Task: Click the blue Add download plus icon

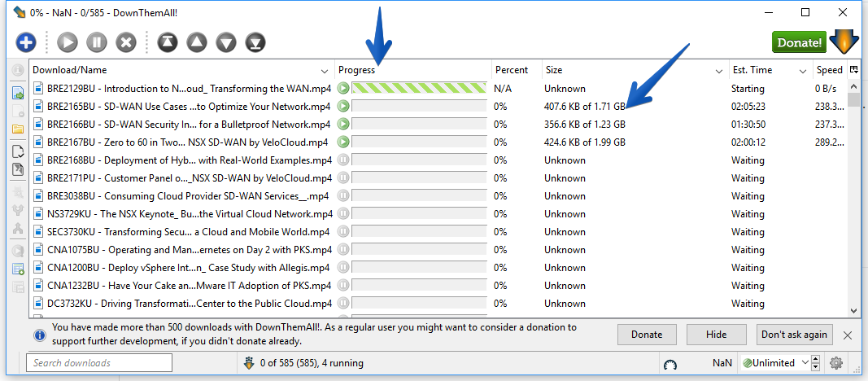Action: pos(25,42)
